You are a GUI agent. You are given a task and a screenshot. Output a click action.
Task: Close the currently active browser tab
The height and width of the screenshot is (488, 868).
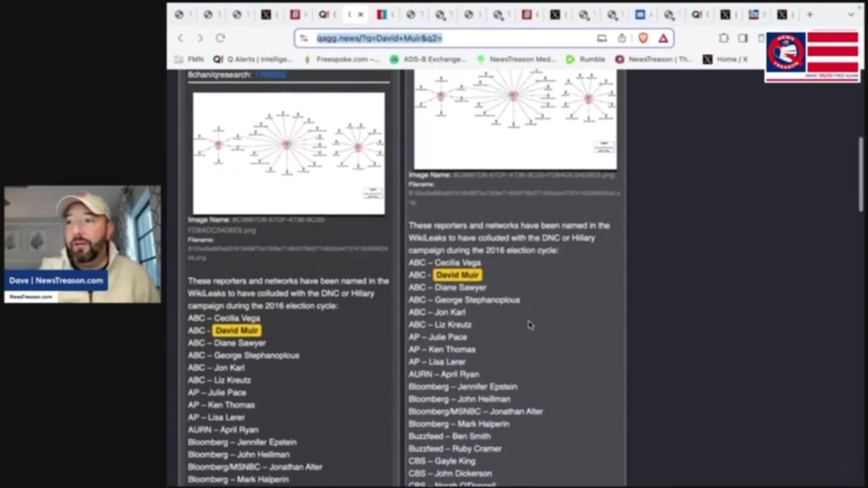click(x=361, y=14)
